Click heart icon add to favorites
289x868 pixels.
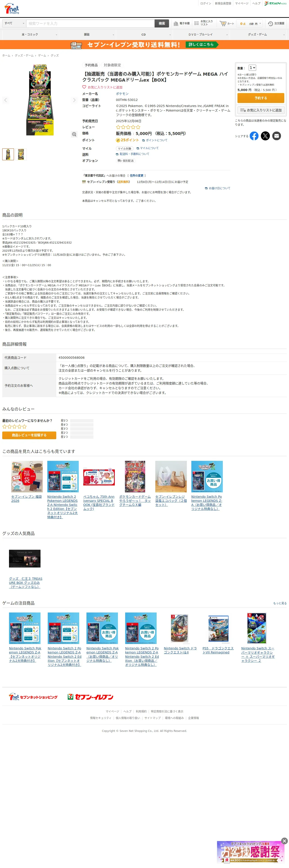click(x=84, y=87)
